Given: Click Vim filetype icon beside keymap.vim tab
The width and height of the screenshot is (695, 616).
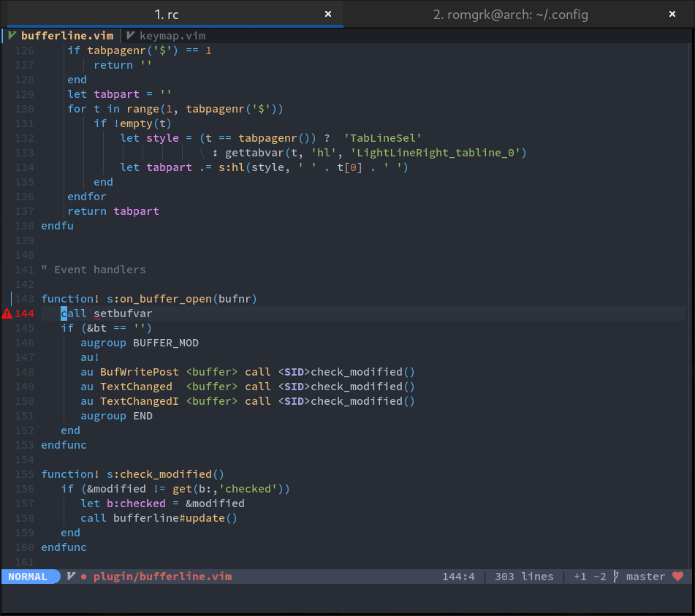Looking at the screenshot, I should [x=130, y=36].
